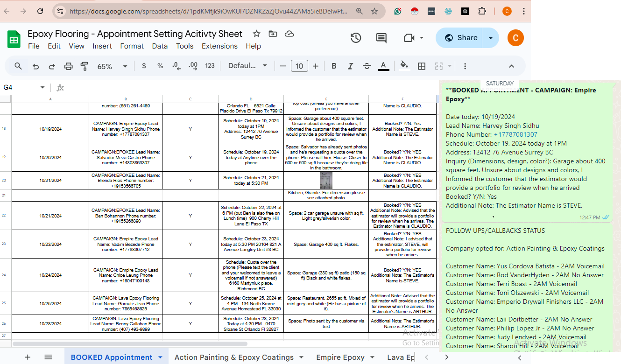Toggle bold formatting
Image resolution: width=621 pixels, height=364 pixels.
click(x=334, y=66)
